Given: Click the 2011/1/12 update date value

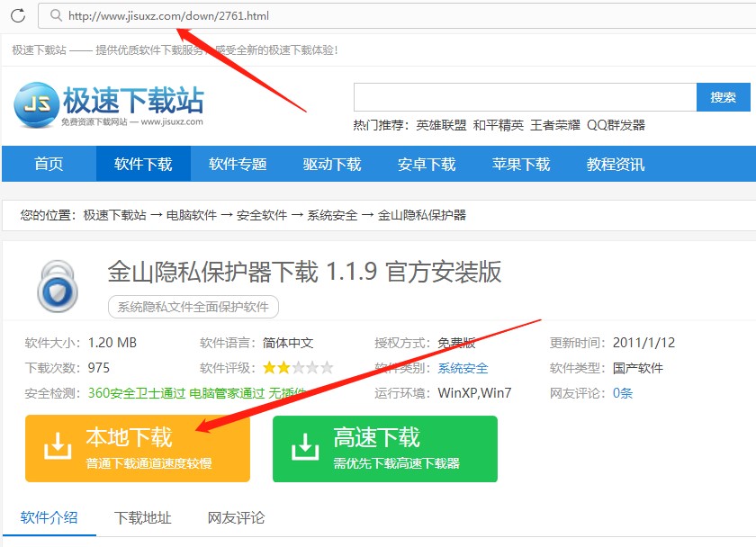Looking at the screenshot, I should click(x=643, y=343).
